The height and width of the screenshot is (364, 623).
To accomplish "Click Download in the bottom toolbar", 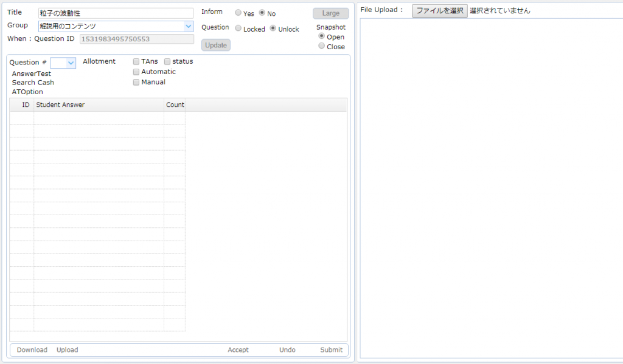I will [32, 350].
